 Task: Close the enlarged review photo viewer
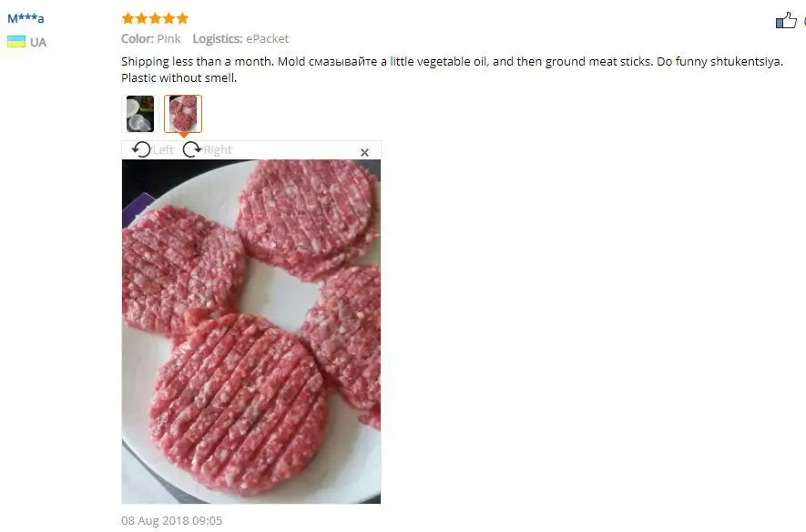tap(364, 152)
